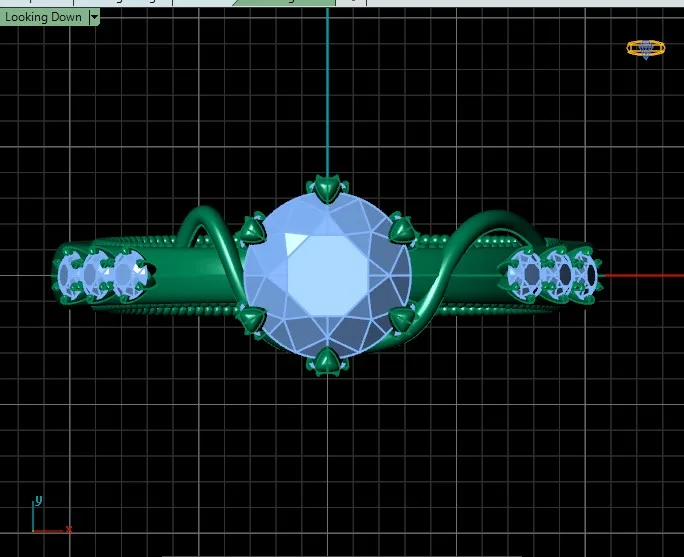Click the yellow ring orientation icon
Viewport: 684px width, 557px height.
[x=646, y=48]
